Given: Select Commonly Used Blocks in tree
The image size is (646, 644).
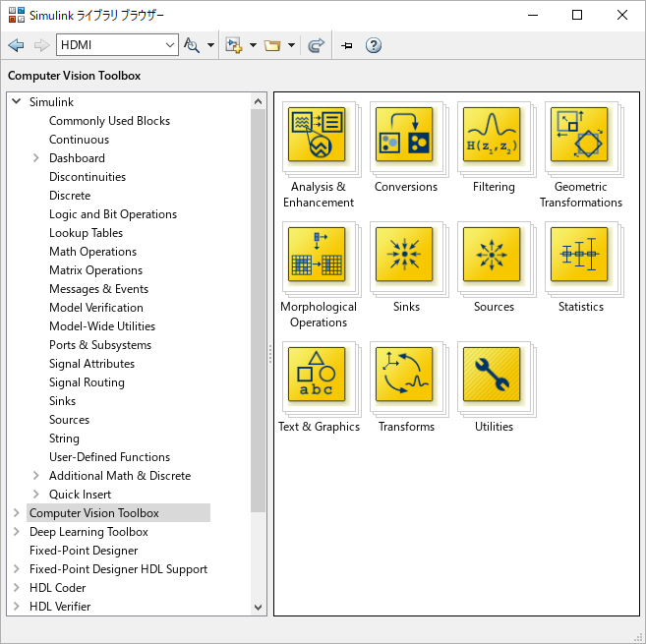Looking at the screenshot, I should 109,121.
